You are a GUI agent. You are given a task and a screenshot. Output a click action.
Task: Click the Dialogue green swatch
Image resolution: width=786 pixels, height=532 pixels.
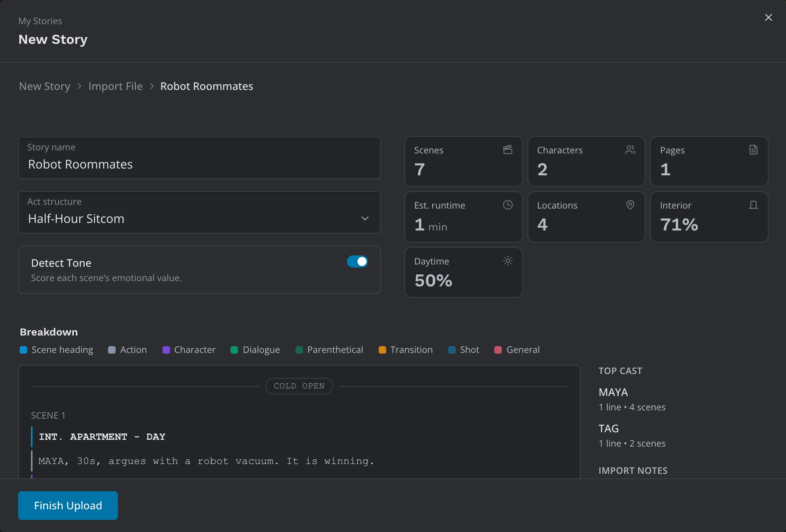(x=234, y=350)
